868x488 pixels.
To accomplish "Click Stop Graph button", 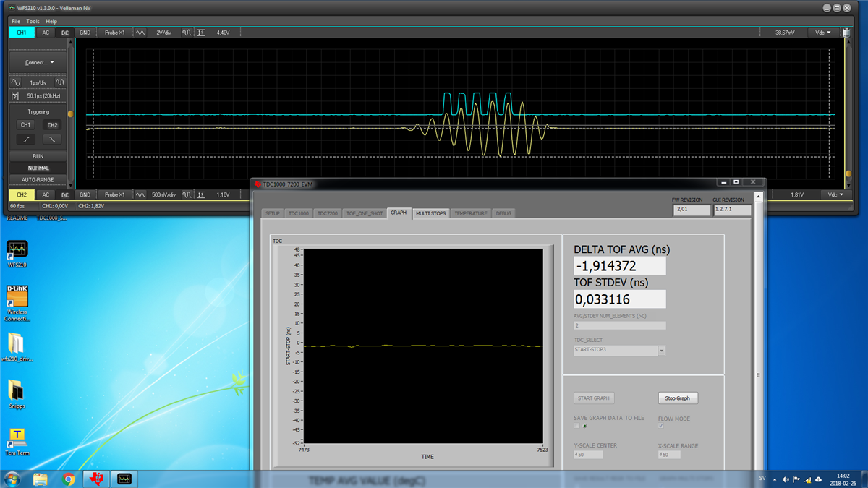I will [x=678, y=398].
